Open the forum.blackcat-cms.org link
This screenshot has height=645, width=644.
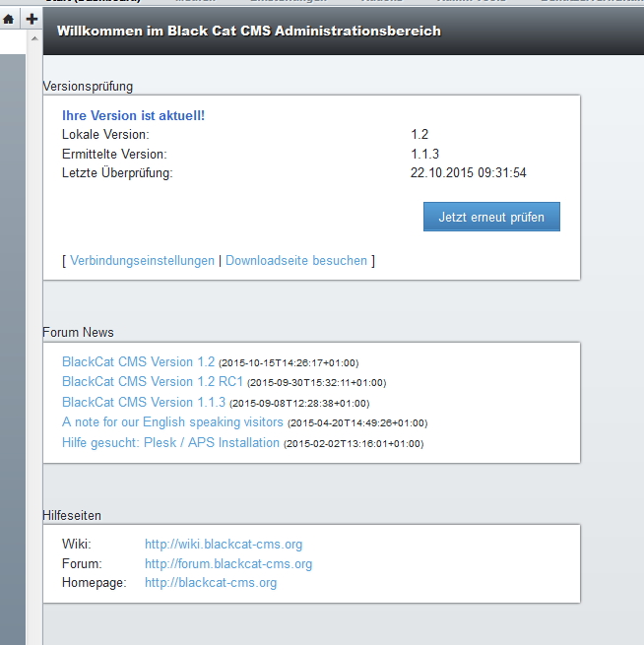228,564
